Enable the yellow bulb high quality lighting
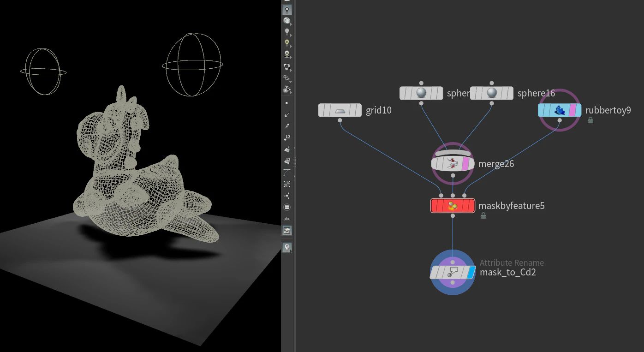This screenshot has height=352, width=644. [x=287, y=43]
